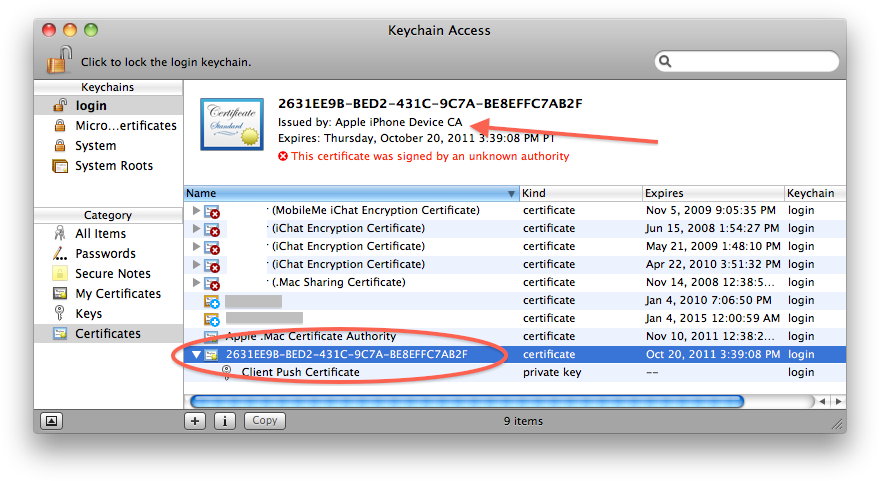This screenshot has height=481, width=879.
Task: Select the Apple .Mac Certificate Authority row
Action: click(515, 336)
